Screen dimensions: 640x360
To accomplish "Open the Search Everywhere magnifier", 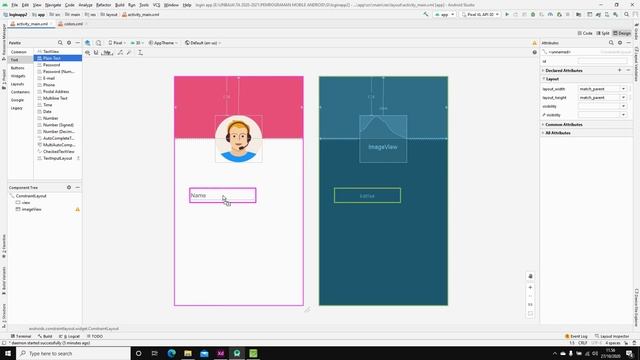I will coord(627,14).
